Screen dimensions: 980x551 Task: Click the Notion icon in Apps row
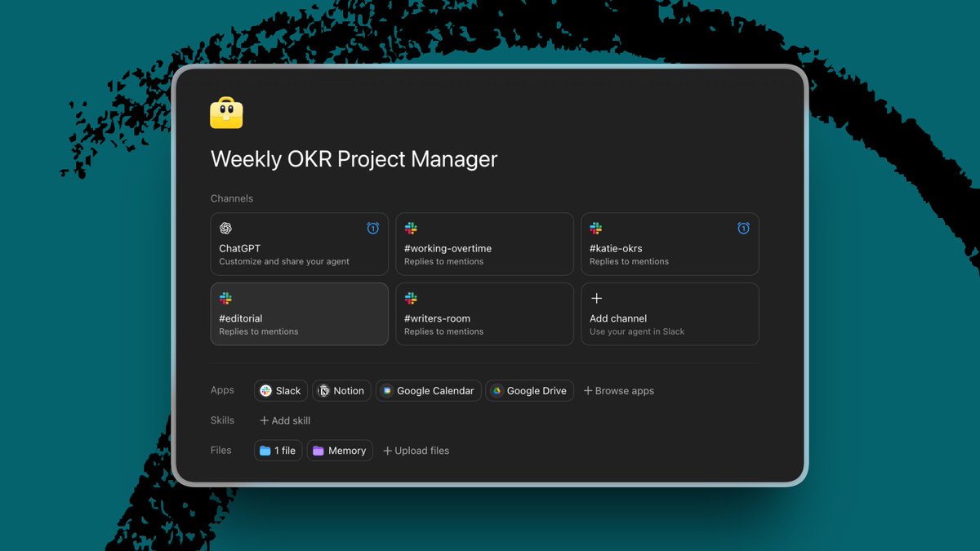coord(323,391)
